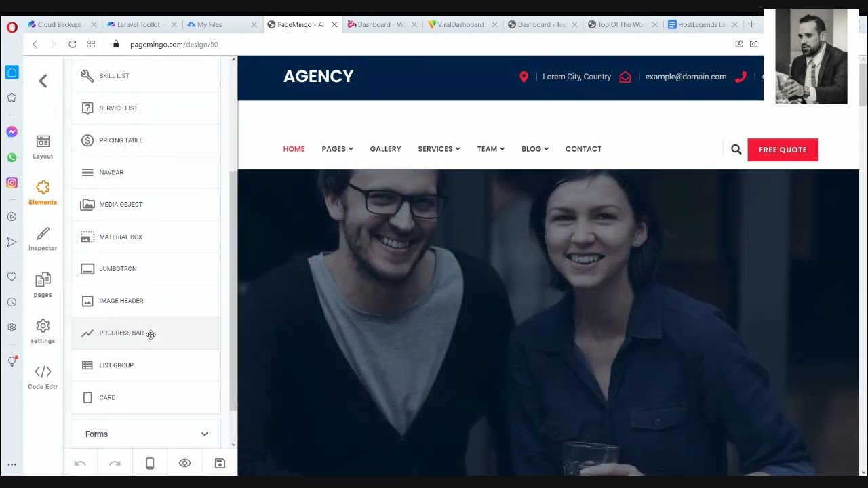
Task: Select CONTACT in the site menu
Action: click(583, 149)
